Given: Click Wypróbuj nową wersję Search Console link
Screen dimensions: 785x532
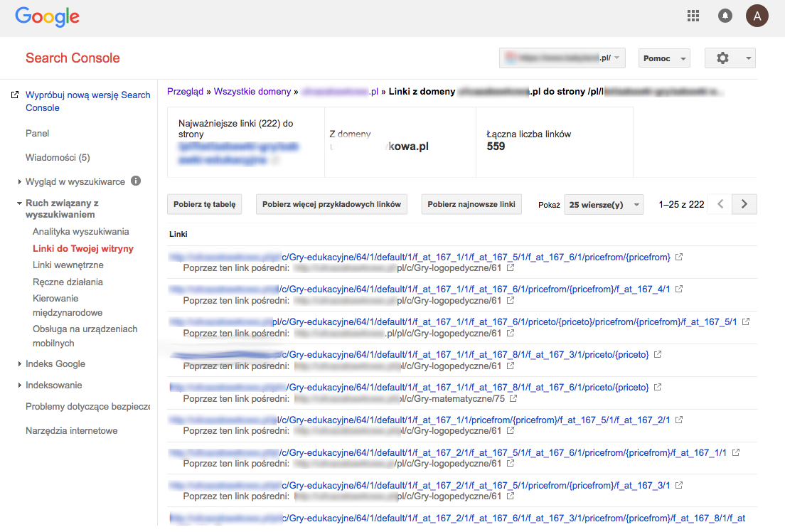Looking at the screenshot, I should [87, 101].
